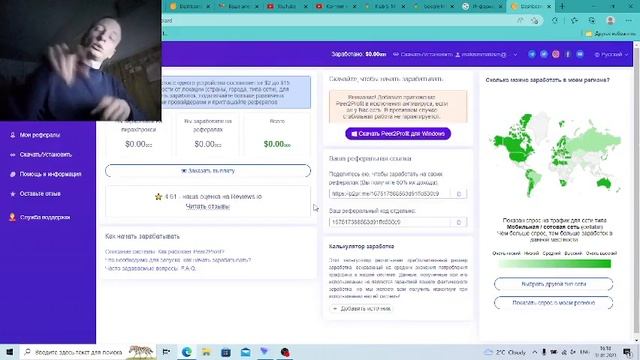Click the Скачать/Установить sidebar icon
The height and width of the screenshot is (360, 640).
pos(13,155)
